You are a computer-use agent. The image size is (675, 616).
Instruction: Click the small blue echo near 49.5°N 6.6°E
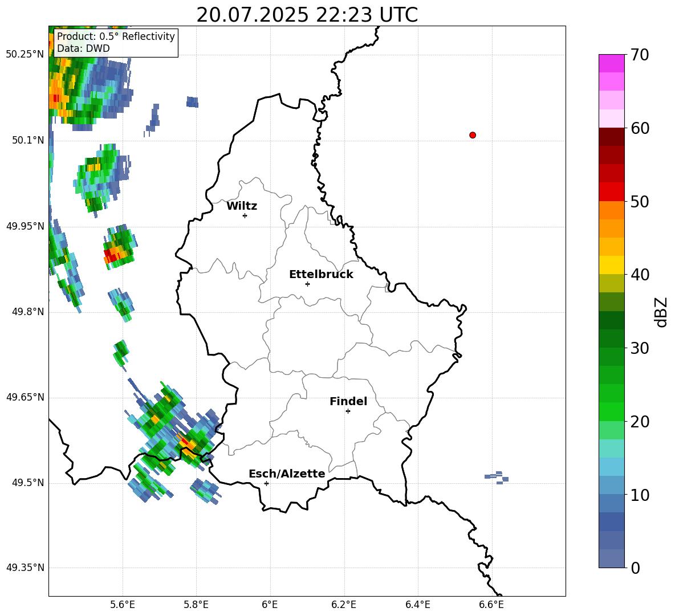497,478
